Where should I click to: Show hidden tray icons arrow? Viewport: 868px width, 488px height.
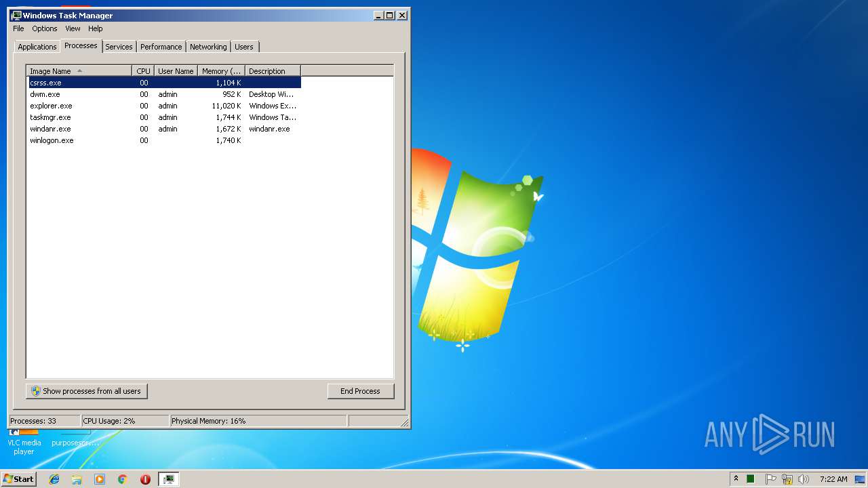click(736, 479)
